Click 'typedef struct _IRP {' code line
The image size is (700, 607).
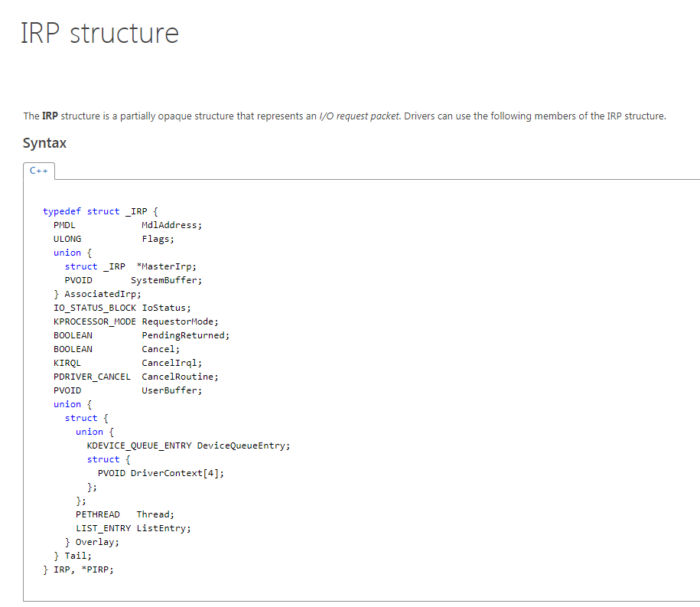[100, 211]
